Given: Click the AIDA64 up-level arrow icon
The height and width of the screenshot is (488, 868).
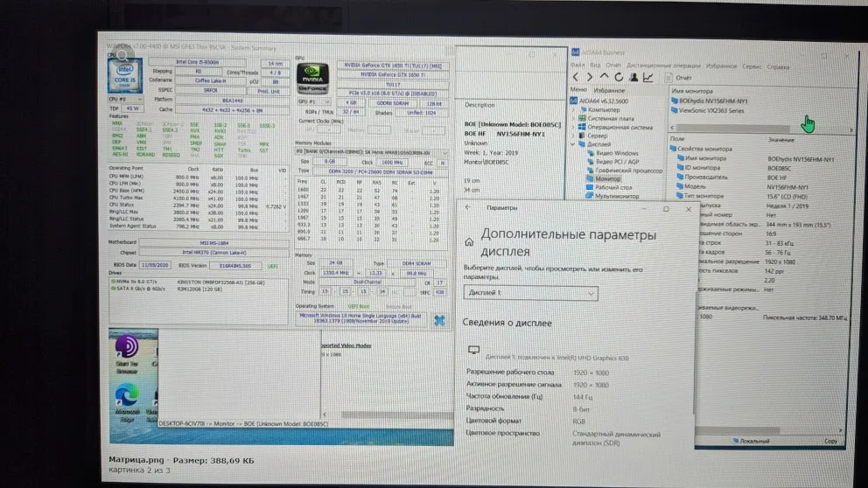Looking at the screenshot, I should [604, 77].
